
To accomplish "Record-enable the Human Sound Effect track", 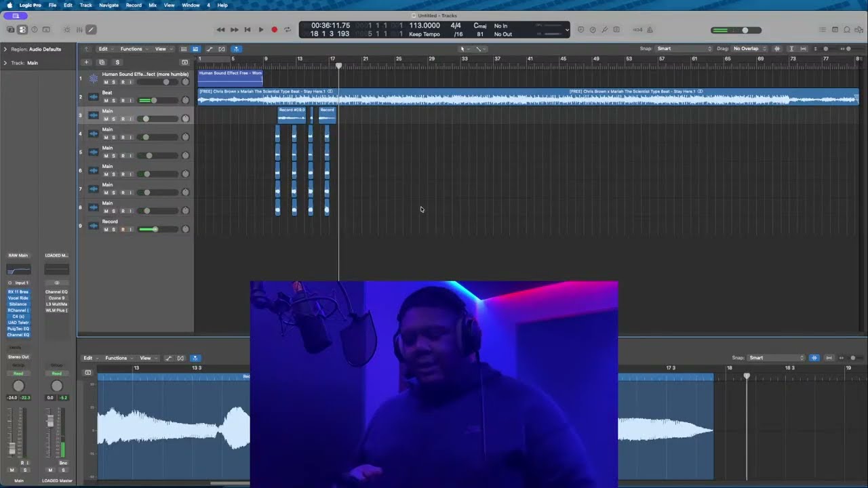I will 123,82.
